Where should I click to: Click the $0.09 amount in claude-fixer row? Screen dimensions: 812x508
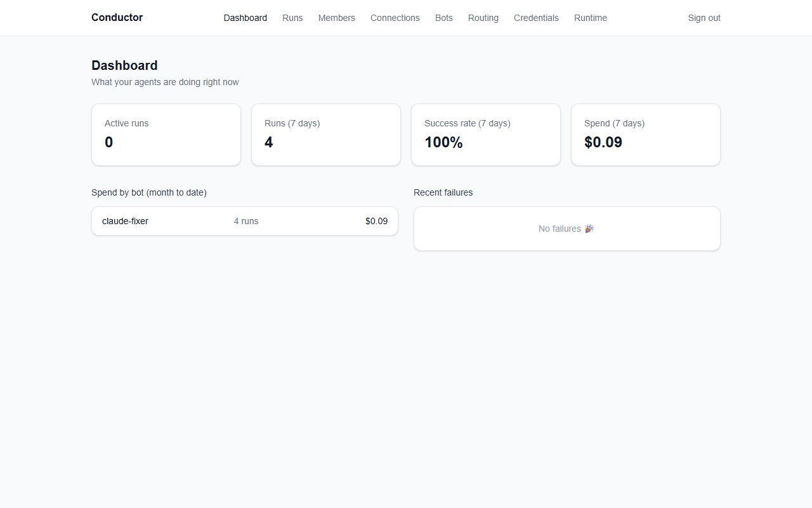pos(376,221)
